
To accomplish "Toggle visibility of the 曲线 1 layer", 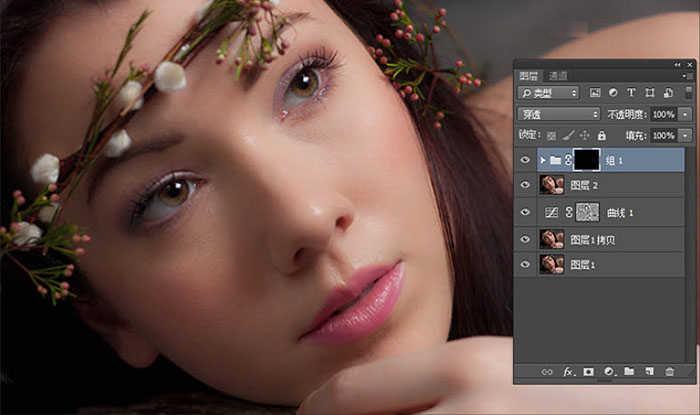I will coord(525,212).
